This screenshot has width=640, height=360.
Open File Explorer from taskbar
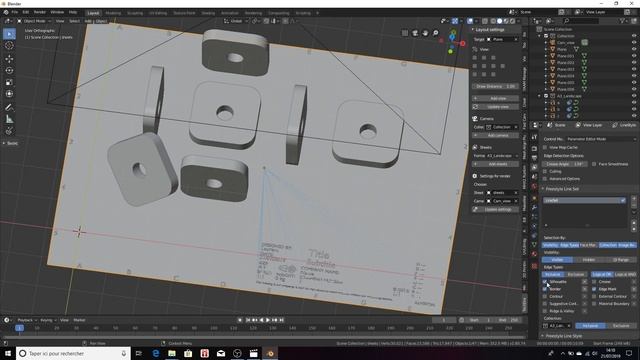(172, 353)
